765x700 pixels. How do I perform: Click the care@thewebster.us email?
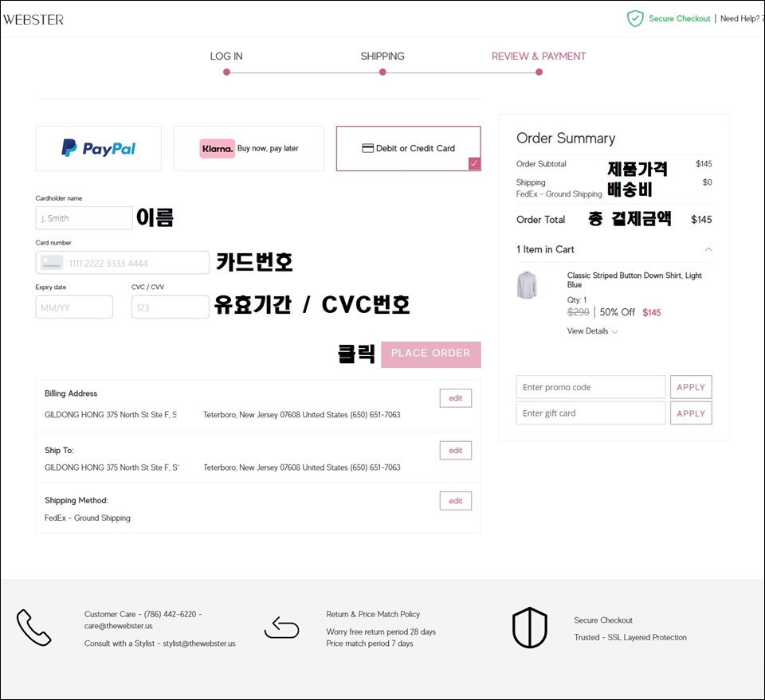(x=119, y=626)
